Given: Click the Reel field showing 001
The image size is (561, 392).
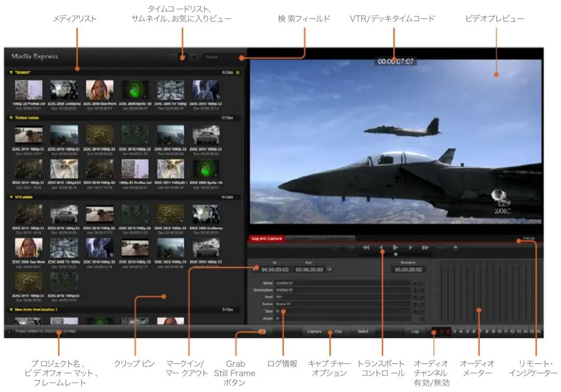Looking at the screenshot, I should [343, 297].
